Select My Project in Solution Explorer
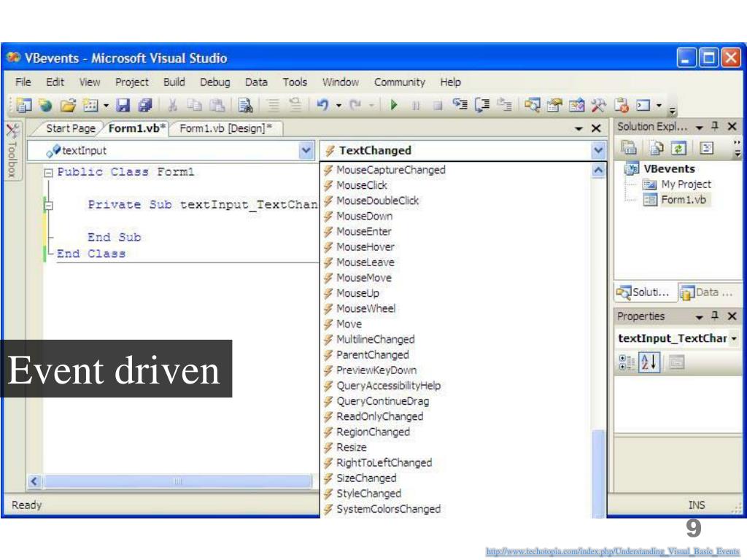747x560 pixels. [686, 184]
